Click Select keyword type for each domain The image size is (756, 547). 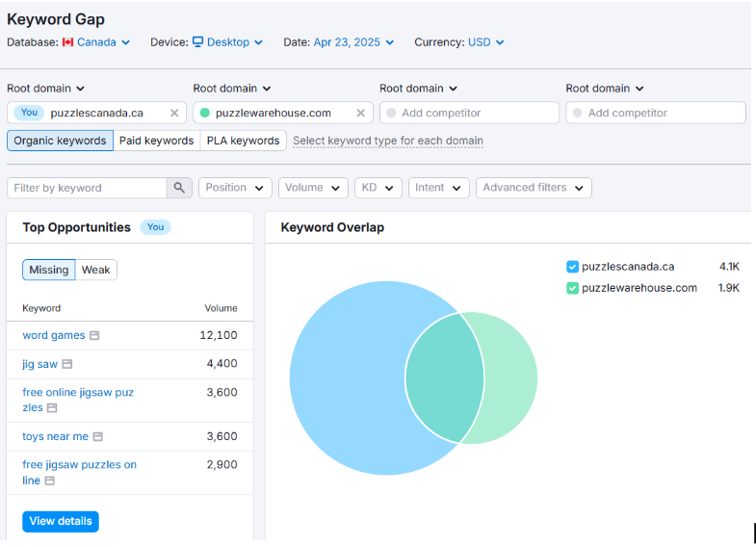click(x=388, y=141)
